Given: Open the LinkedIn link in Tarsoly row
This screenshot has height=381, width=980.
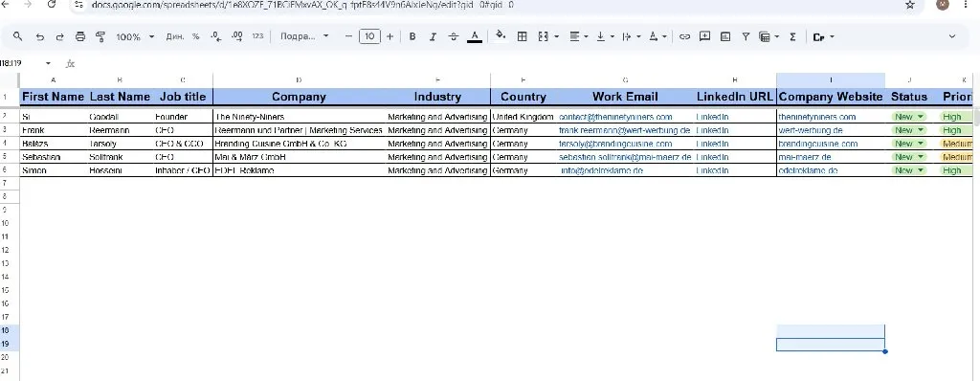Looking at the screenshot, I should tap(712, 144).
